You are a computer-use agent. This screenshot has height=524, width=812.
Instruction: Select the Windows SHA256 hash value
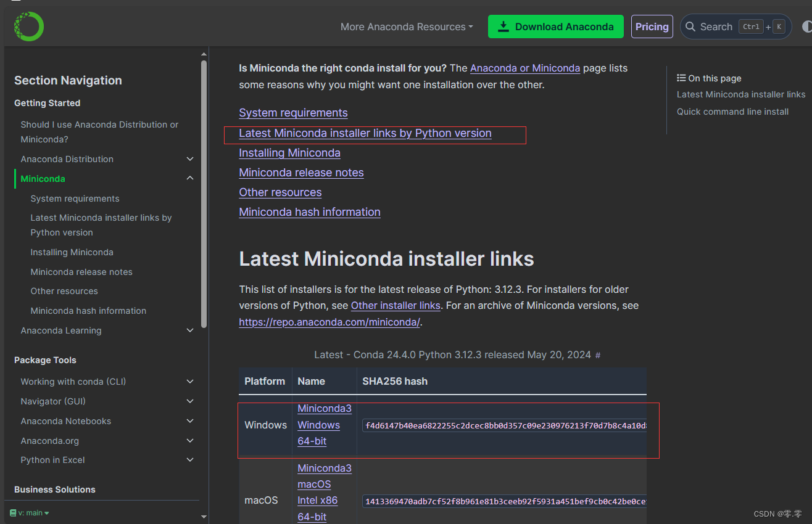(x=504, y=425)
